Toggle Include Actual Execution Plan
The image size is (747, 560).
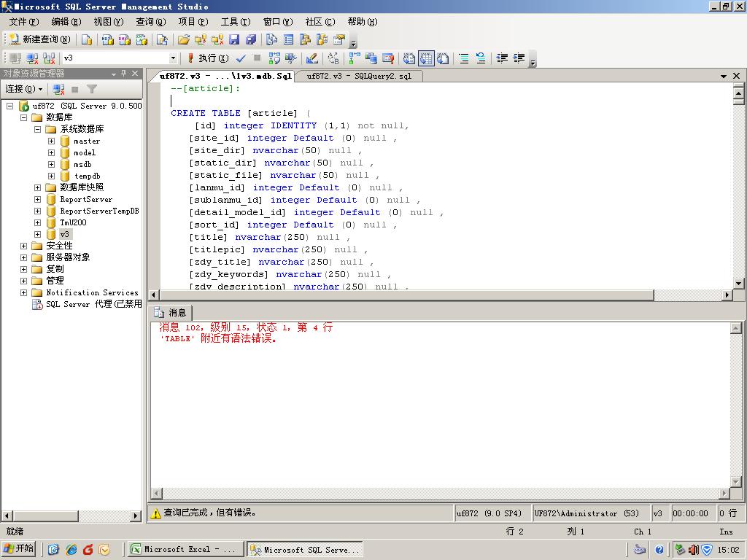tap(355, 58)
